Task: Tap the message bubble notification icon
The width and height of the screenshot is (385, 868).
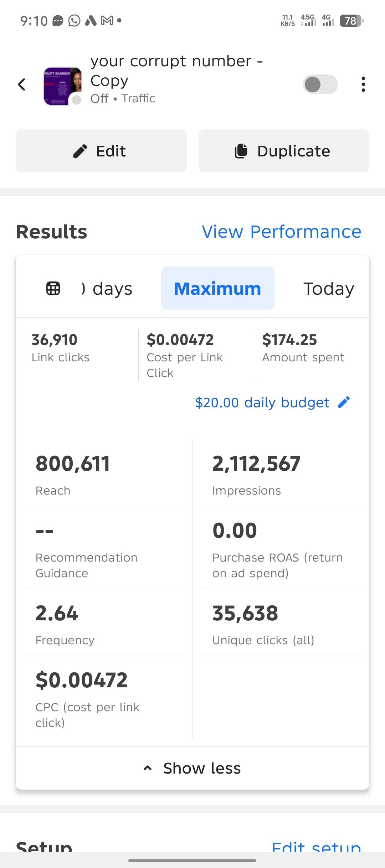Action: (58, 21)
